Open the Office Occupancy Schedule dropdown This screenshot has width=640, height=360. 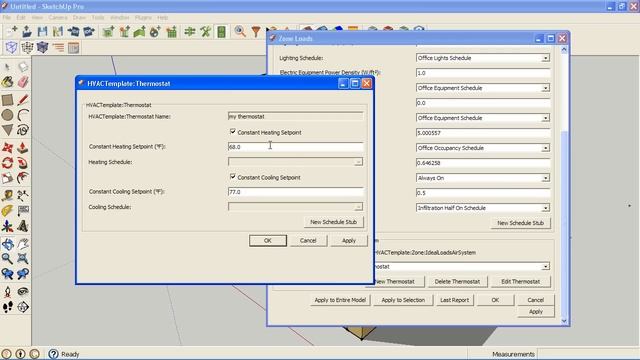[x=545, y=148]
